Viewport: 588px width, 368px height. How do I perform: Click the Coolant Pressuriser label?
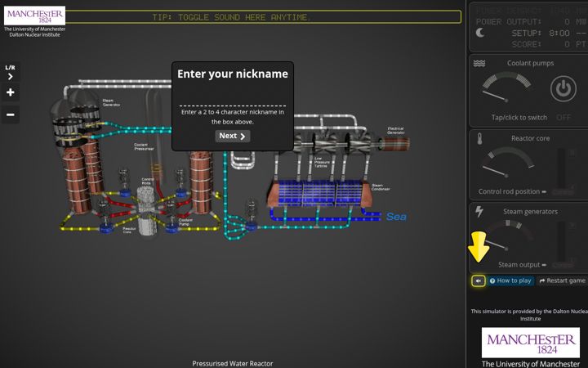[144, 147]
